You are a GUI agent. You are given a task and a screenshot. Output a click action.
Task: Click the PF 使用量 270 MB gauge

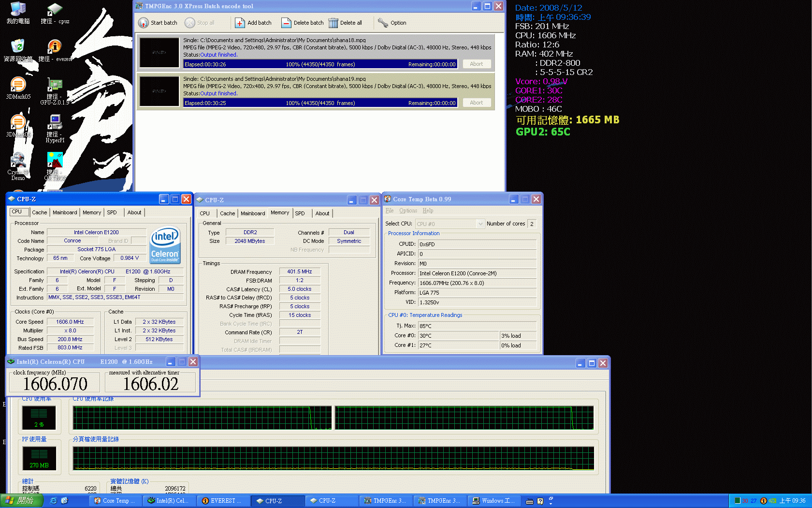pos(39,458)
